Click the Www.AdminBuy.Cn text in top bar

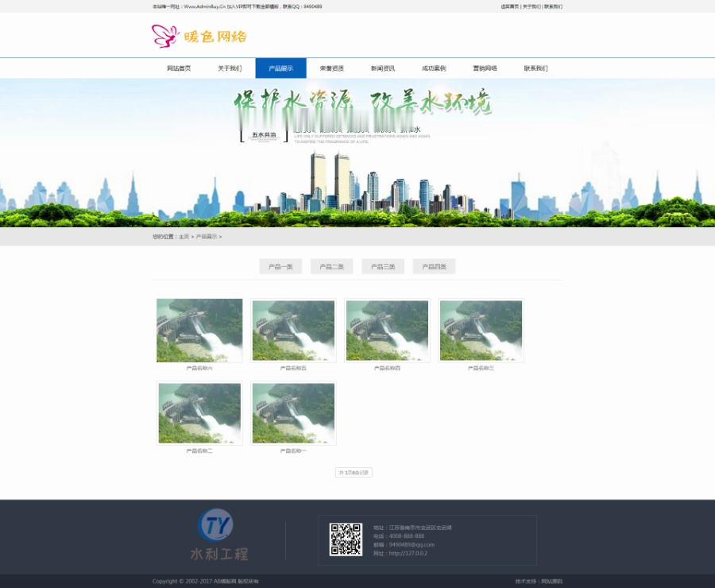click(205, 6)
